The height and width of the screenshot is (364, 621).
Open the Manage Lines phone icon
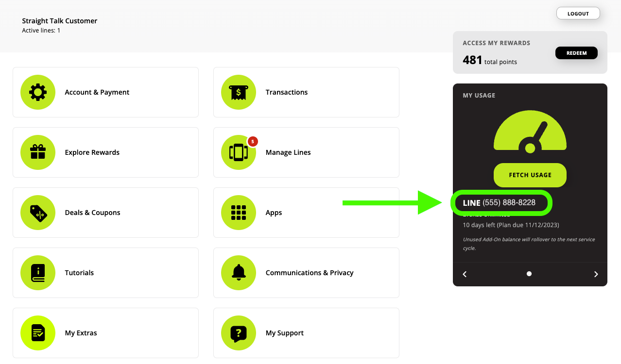coord(239,152)
